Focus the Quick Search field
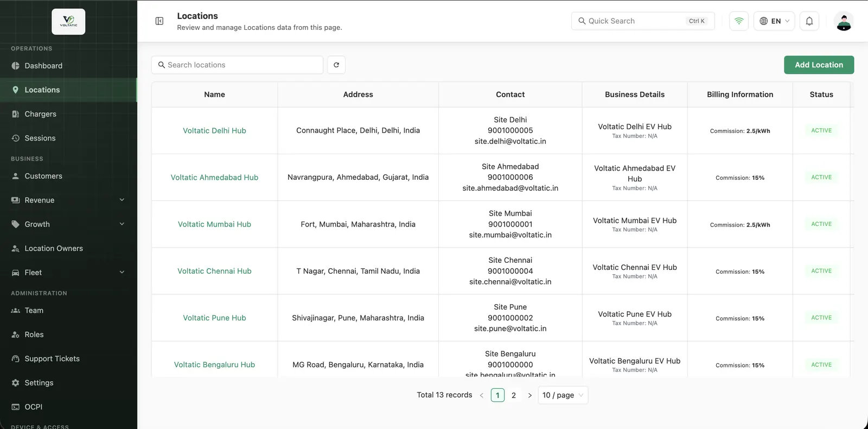This screenshot has width=868, height=429. pyautogui.click(x=643, y=21)
